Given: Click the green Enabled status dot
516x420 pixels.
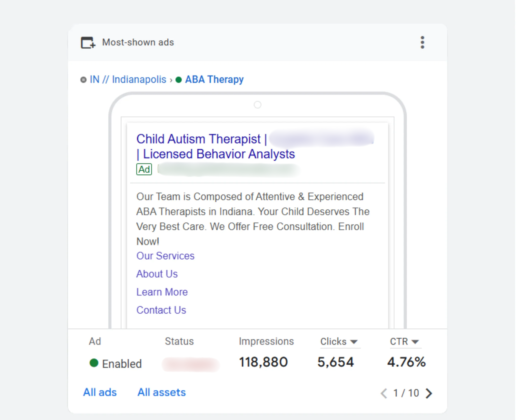Looking at the screenshot, I should tap(94, 363).
